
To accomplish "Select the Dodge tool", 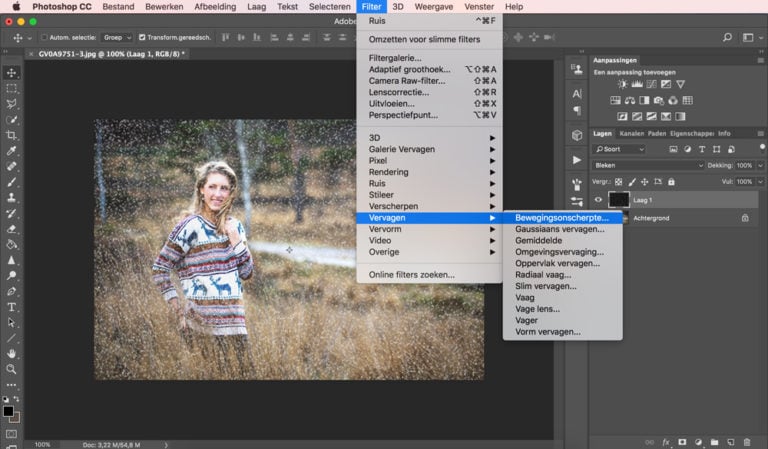I will click(11, 276).
